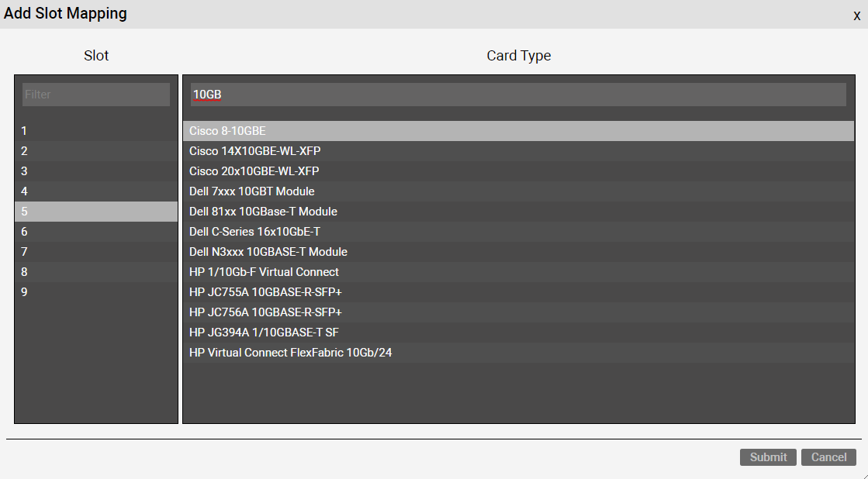Select slot 9 in the Slot list

pos(96,292)
